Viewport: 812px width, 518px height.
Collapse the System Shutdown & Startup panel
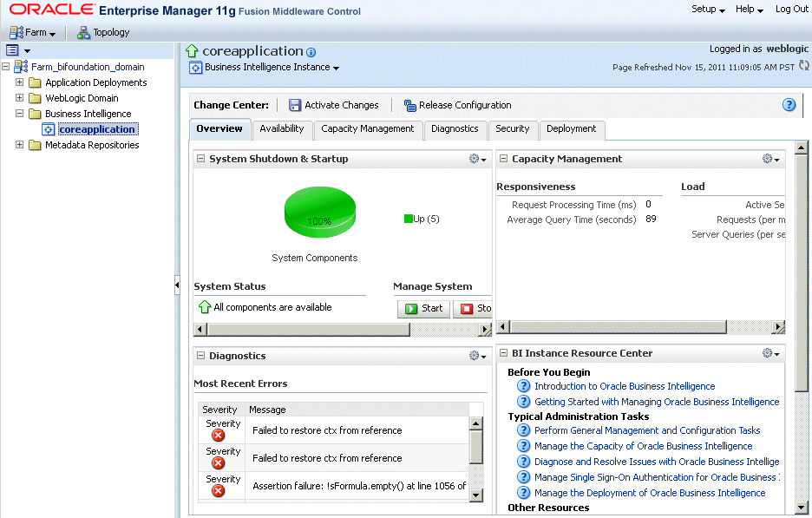[x=201, y=159]
